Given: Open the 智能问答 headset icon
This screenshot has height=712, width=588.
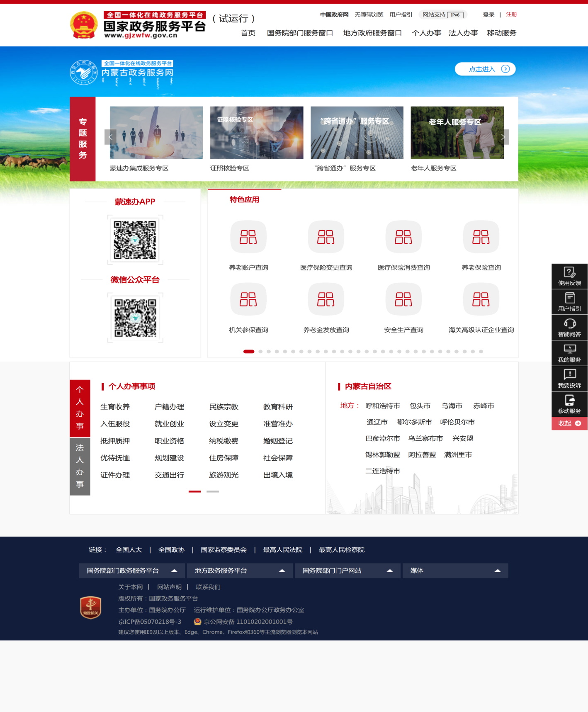Looking at the screenshot, I should [x=569, y=327].
